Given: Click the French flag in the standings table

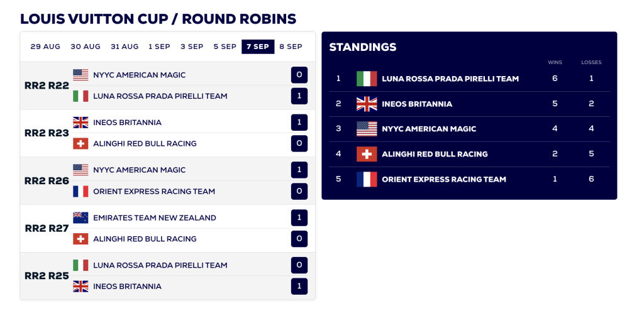Looking at the screenshot, I should pos(367,179).
